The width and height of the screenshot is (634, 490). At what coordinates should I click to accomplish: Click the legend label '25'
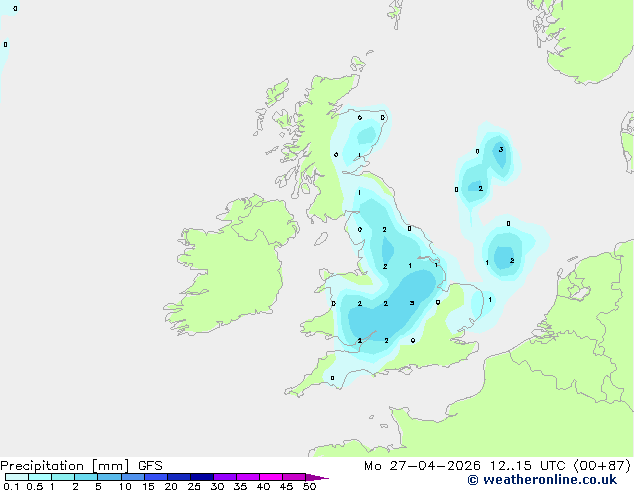(194, 486)
